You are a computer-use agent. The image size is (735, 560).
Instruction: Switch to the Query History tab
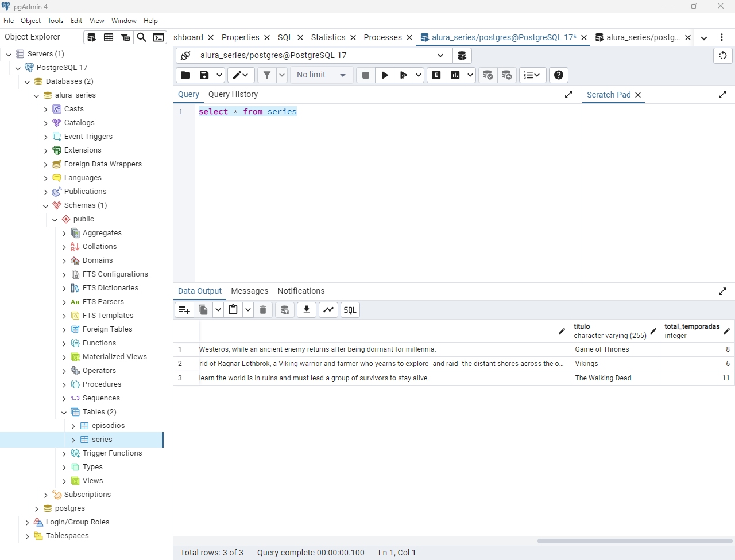pos(233,95)
